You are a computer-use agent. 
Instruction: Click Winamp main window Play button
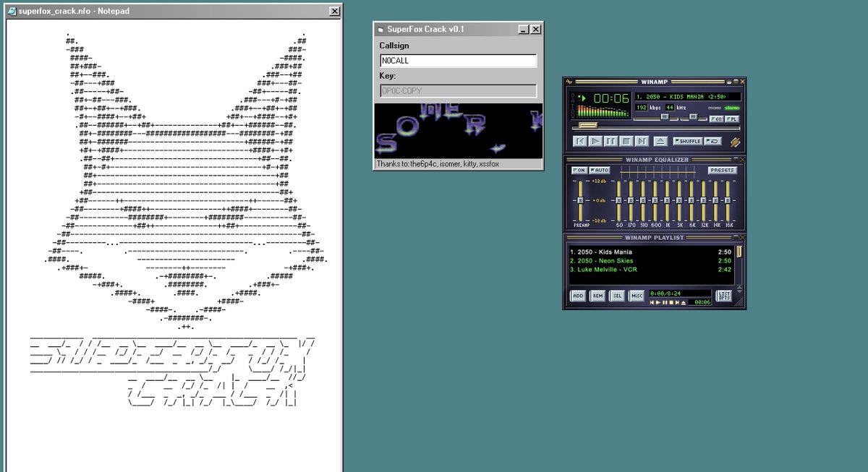[595, 141]
